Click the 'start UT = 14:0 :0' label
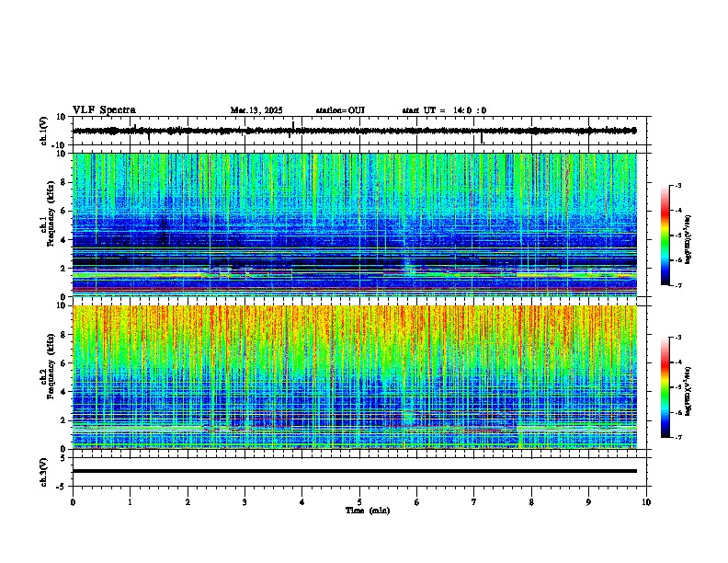This screenshot has height=563, width=728. (444, 110)
